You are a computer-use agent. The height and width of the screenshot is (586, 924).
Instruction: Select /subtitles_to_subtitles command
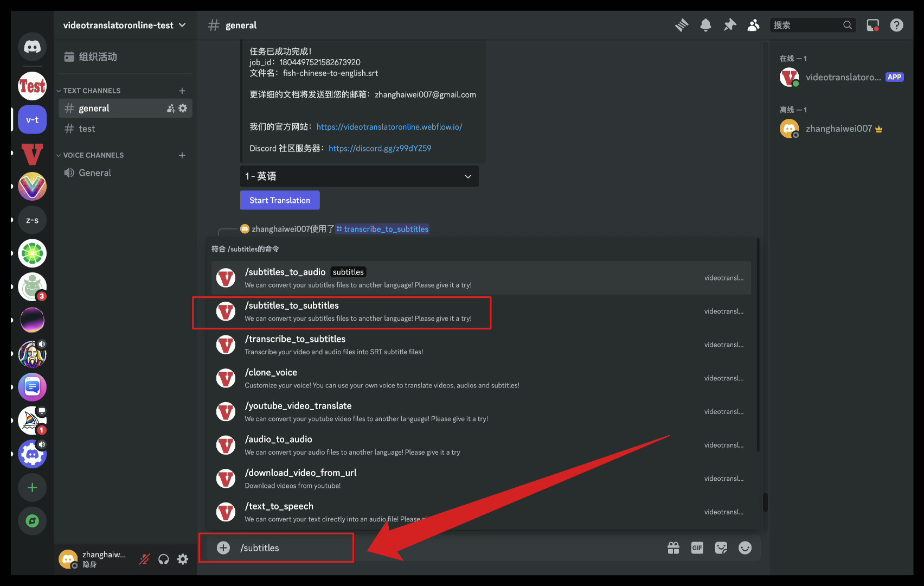tap(481, 311)
